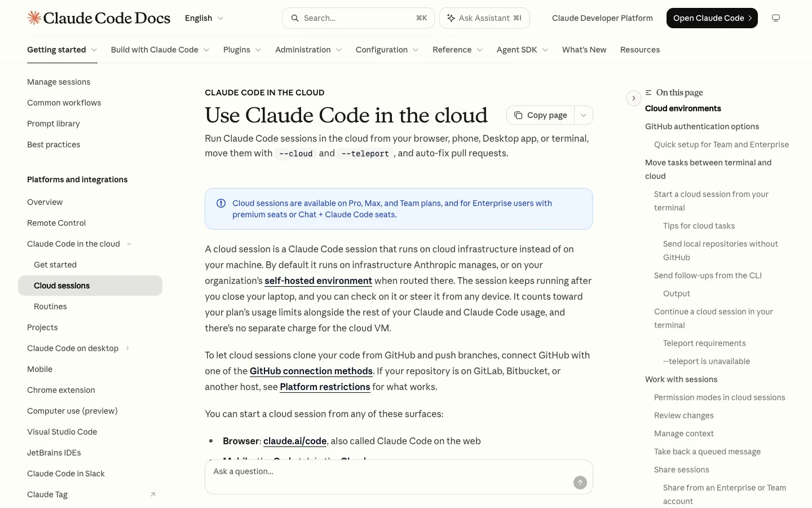Image resolution: width=812 pixels, height=508 pixels.
Task: Go to What's New tab
Action: (584, 50)
